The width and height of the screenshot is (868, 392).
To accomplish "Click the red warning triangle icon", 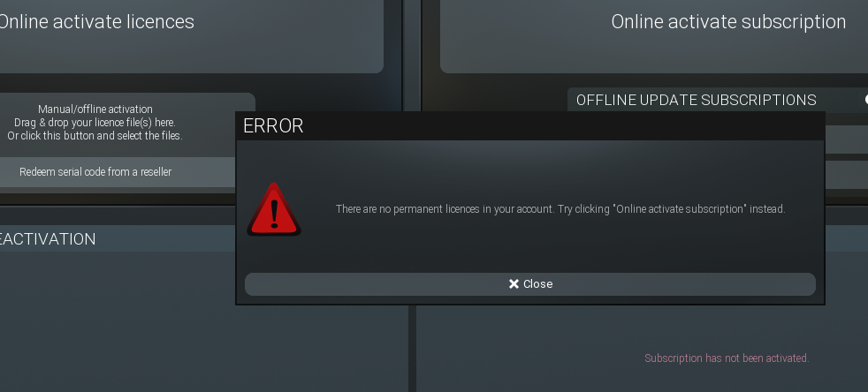I will (274, 209).
